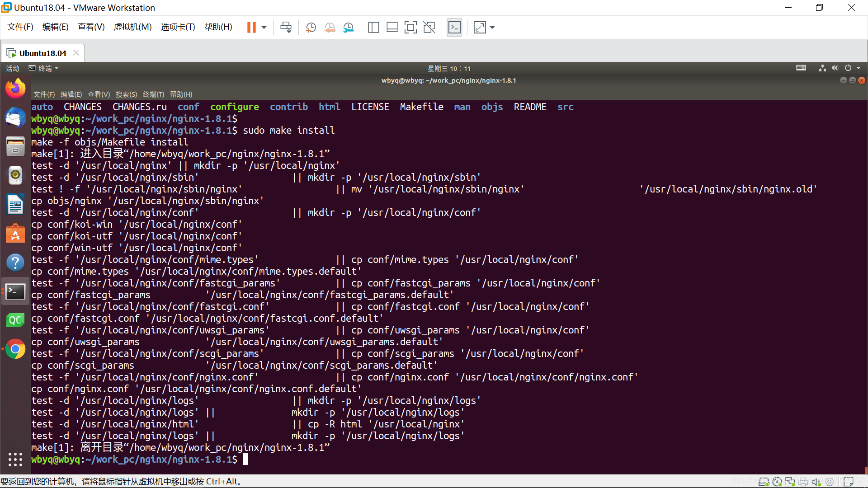Image resolution: width=868 pixels, height=488 pixels.
Task: Open the 虚拟机(M) menu
Action: (132, 27)
